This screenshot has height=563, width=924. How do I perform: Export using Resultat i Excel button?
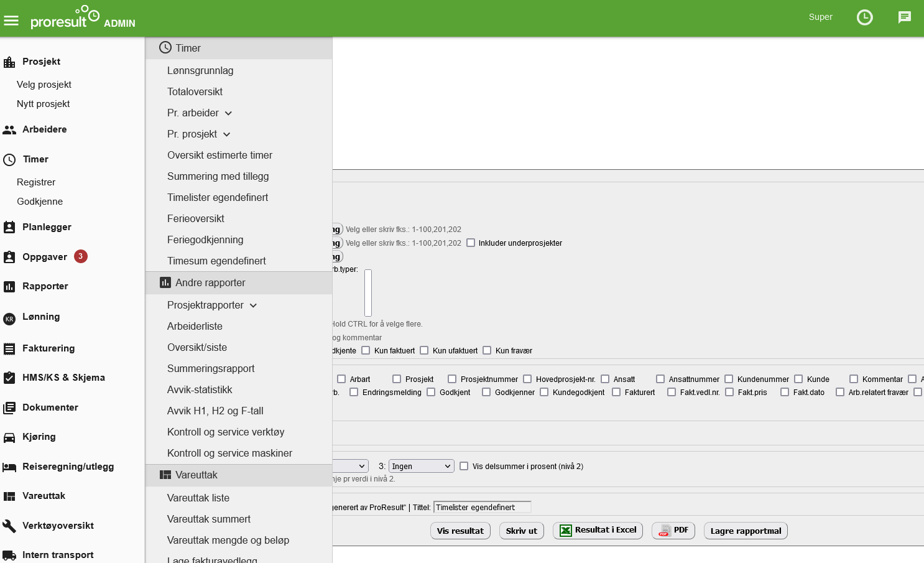[x=598, y=530]
